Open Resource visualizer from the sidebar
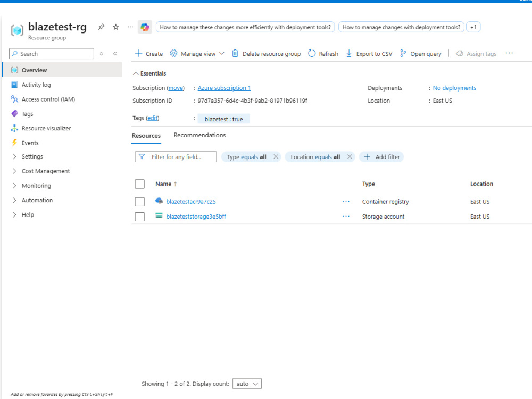The height and width of the screenshot is (399, 532). (46, 128)
